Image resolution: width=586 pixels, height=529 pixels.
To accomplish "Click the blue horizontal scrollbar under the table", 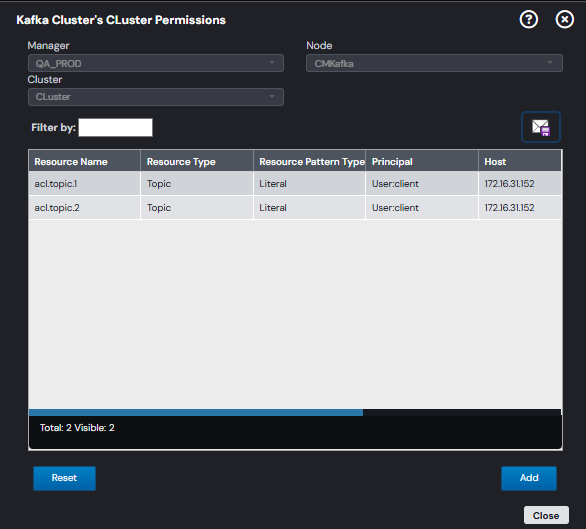I will coord(196,412).
